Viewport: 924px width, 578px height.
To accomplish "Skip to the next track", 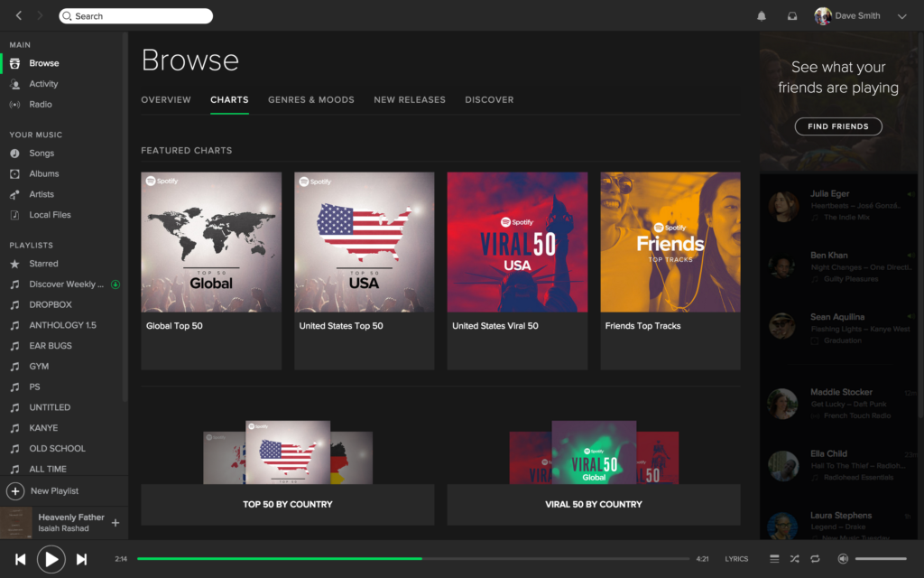I will 82,559.
